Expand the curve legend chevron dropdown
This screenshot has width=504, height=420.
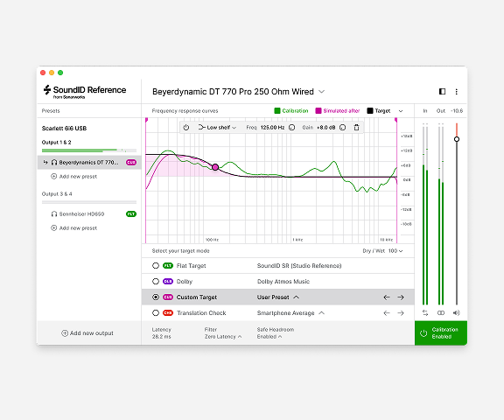[x=401, y=111]
